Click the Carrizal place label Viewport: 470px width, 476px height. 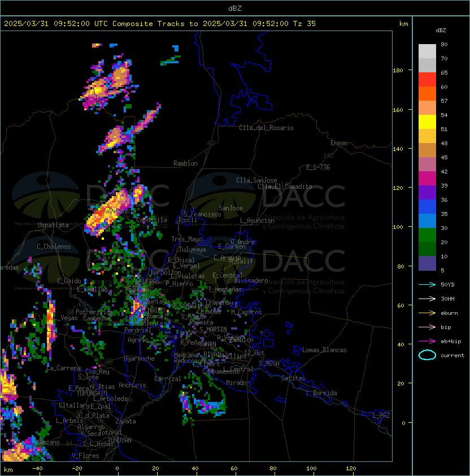click(x=168, y=379)
